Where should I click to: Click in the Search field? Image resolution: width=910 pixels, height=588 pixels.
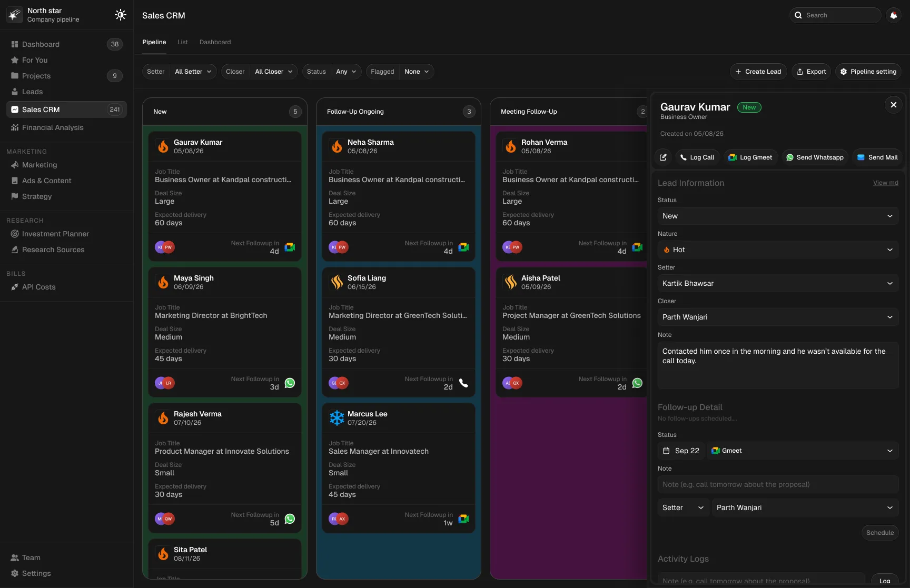pos(836,15)
